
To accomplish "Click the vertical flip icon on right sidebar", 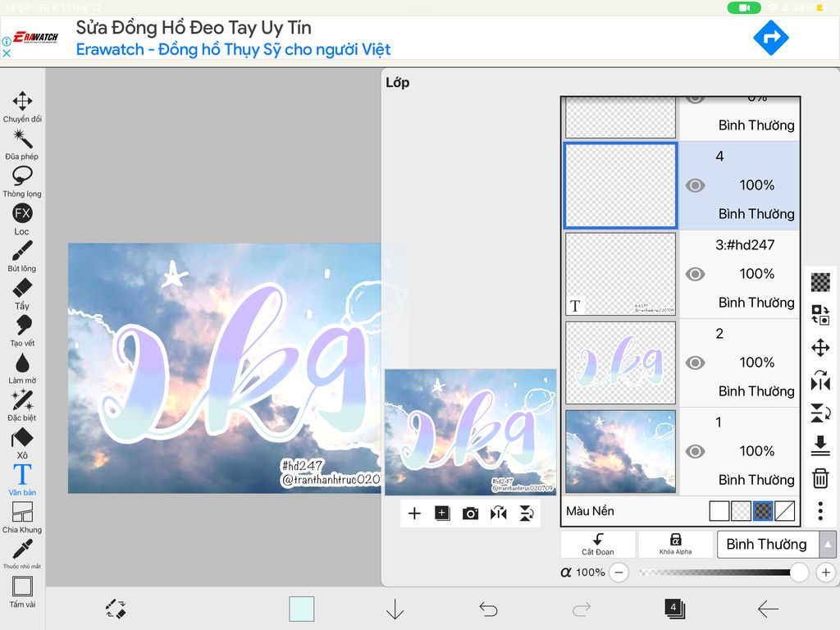I will pos(820,413).
